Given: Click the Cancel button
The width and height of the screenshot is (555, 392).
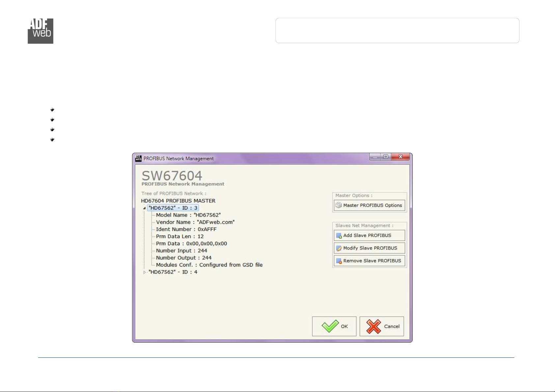Looking at the screenshot, I should (x=382, y=326).
